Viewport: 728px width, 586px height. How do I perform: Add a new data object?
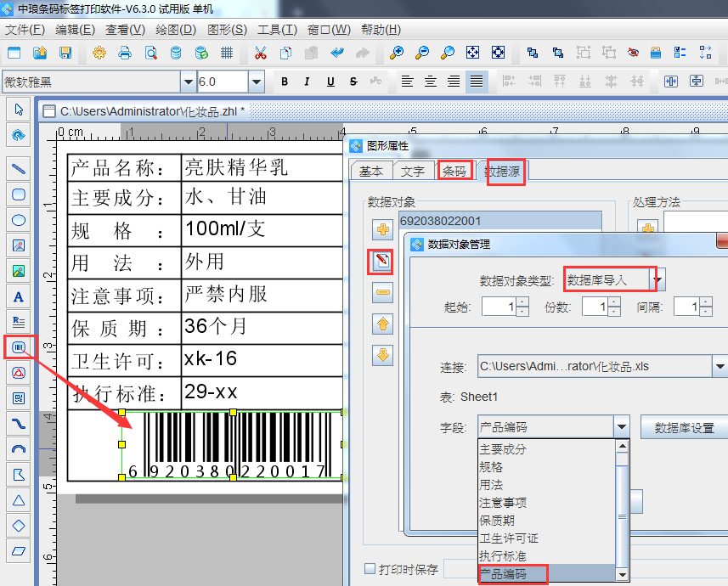382,229
